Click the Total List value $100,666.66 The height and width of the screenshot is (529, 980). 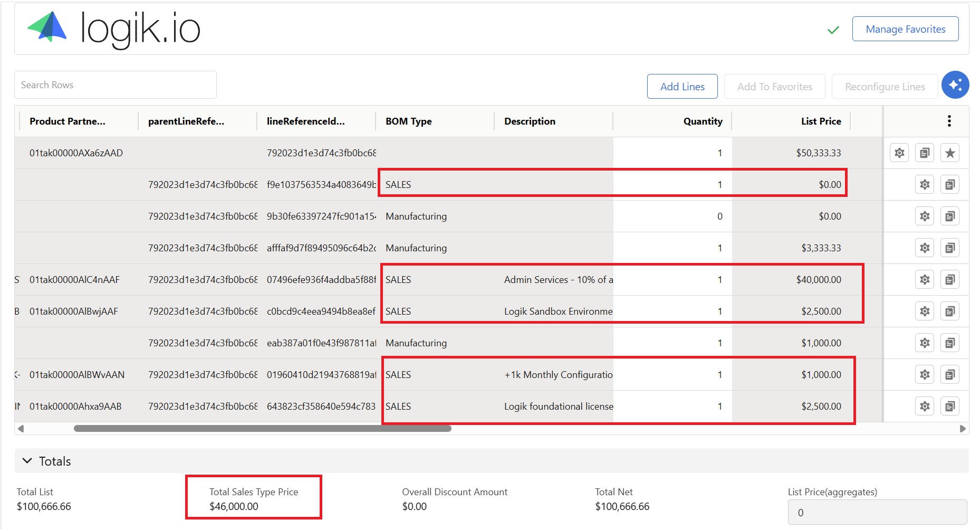[44, 506]
